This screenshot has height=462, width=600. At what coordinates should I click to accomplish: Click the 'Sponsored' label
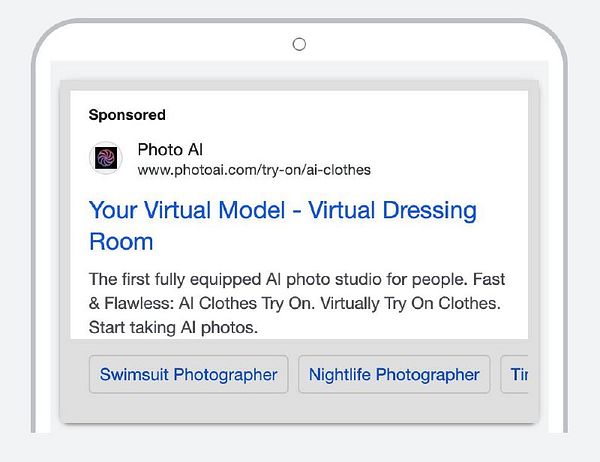pyautogui.click(x=127, y=115)
